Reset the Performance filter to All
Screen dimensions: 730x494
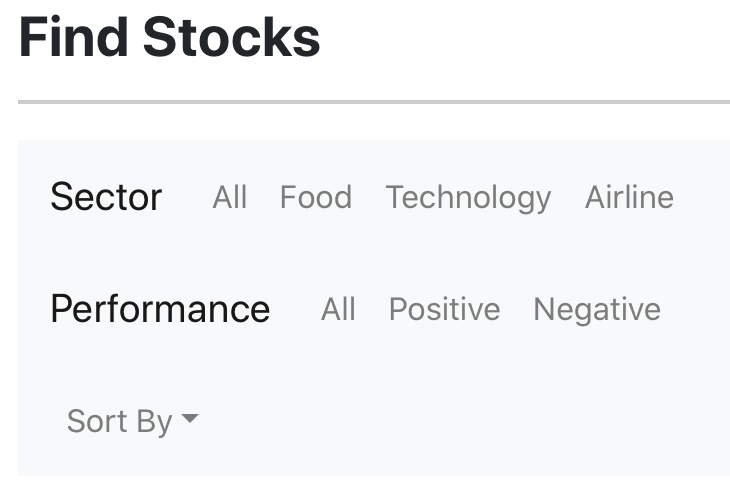click(x=338, y=309)
